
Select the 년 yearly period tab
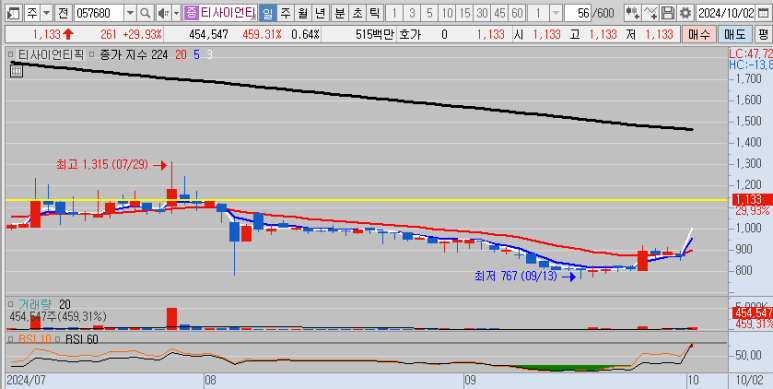(320, 13)
